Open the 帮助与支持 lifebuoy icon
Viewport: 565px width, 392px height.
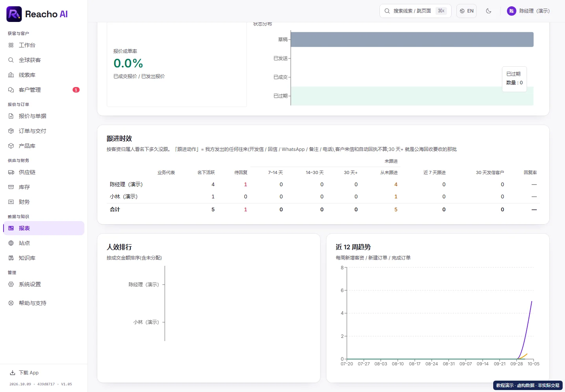coord(11,303)
